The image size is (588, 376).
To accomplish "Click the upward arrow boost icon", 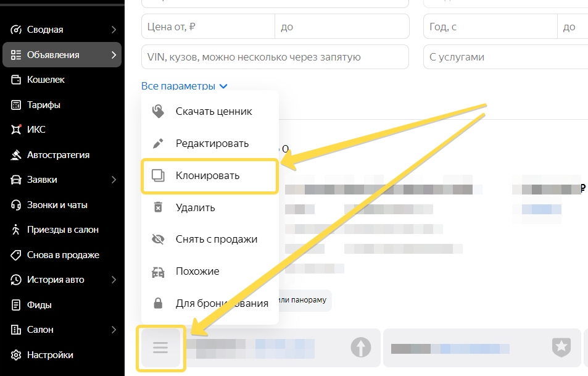I will pos(361,348).
